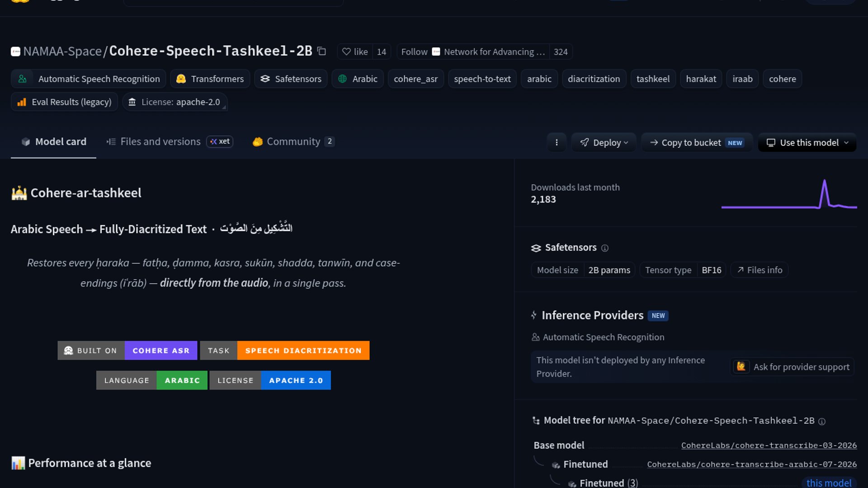Screen dimensions: 868x488
Task: Click LANGUAGE ARABIC badge
Action: tap(152, 380)
